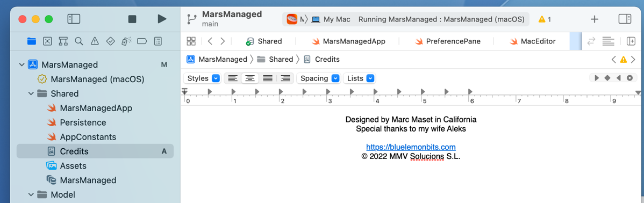This screenshot has height=203, width=644.
Task: Add a new library item
Action: (x=595, y=19)
